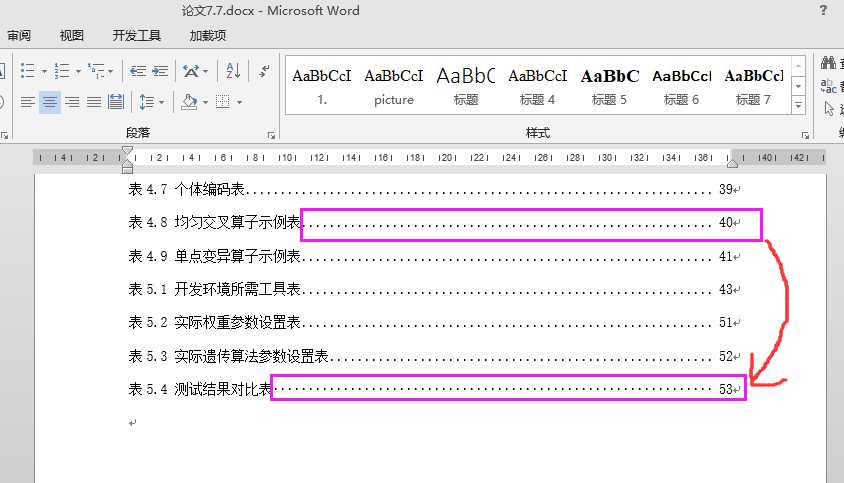Justify paragraph text
844x483 pixels.
coord(94,102)
